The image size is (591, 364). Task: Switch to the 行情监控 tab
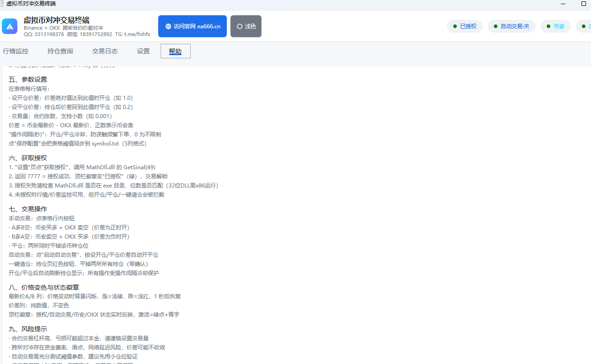coord(16,51)
